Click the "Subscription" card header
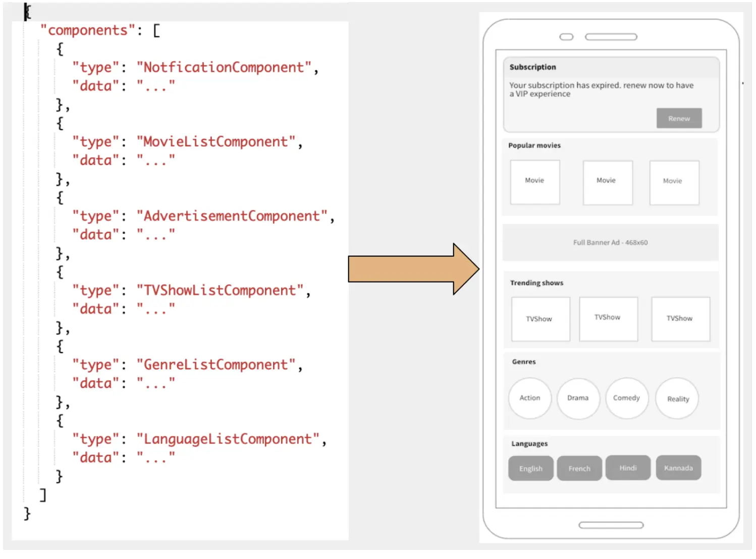This screenshot has height=559, width=756. pyautogui.click(x=611, y=67)
